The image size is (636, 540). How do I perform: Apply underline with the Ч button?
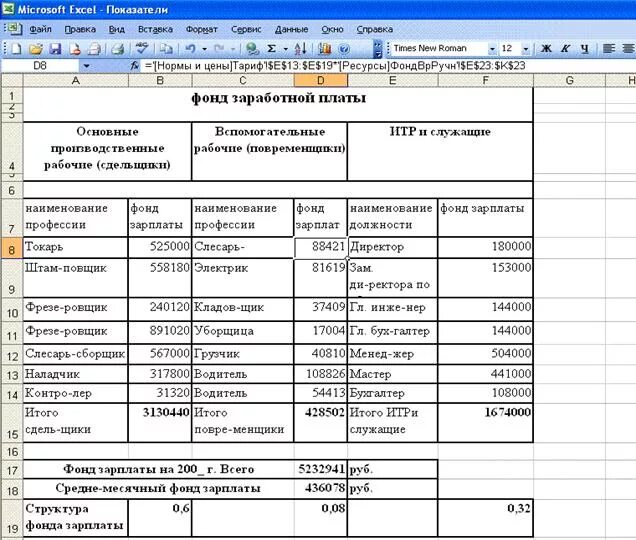[584, 49]
